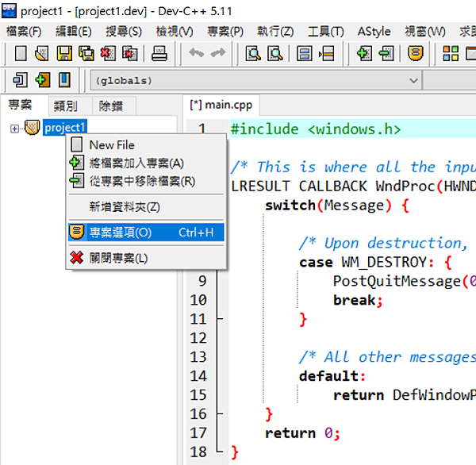
Task: Click the Compile four-squares icon
Action: (451, 54)
